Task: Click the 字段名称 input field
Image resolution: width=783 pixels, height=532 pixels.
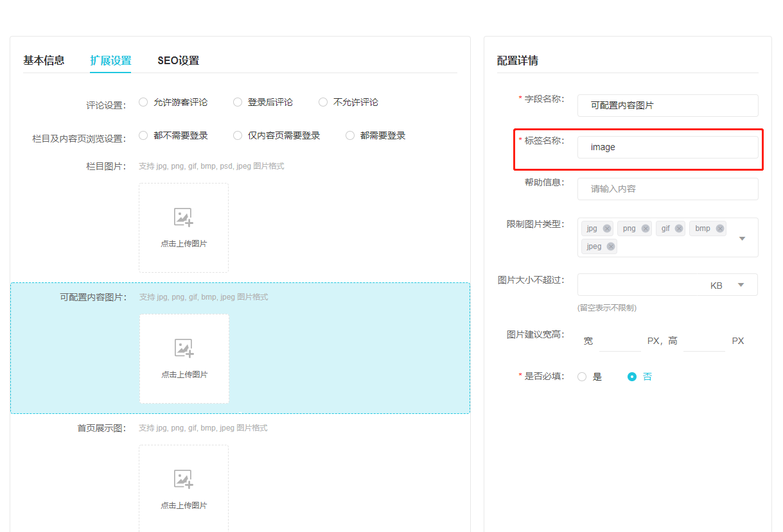Action: pyautogui.click(x=667, y=105)
